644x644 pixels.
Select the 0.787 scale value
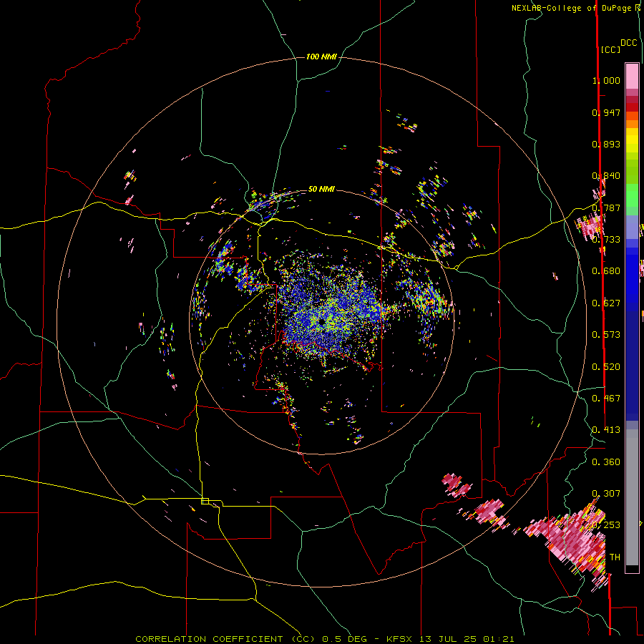606,208
